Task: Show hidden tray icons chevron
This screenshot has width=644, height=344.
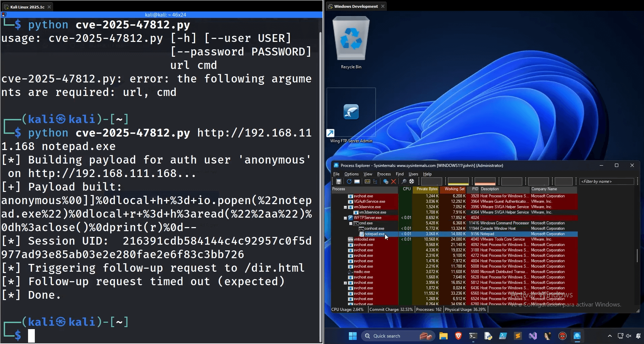Action: tap(610, 336)
